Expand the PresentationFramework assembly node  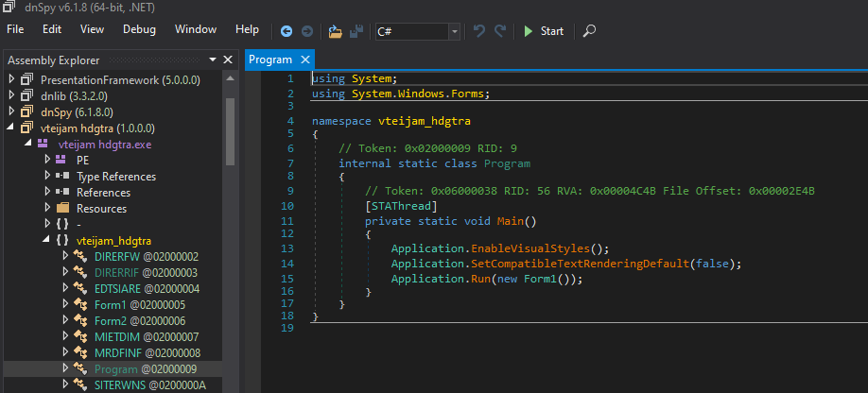(x=11, y=79)
